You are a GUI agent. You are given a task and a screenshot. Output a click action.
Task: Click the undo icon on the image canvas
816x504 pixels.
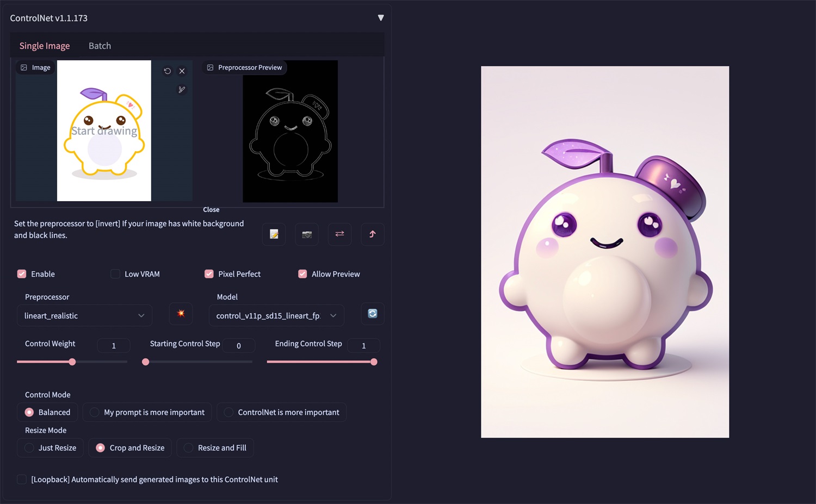tap(168, 71)
